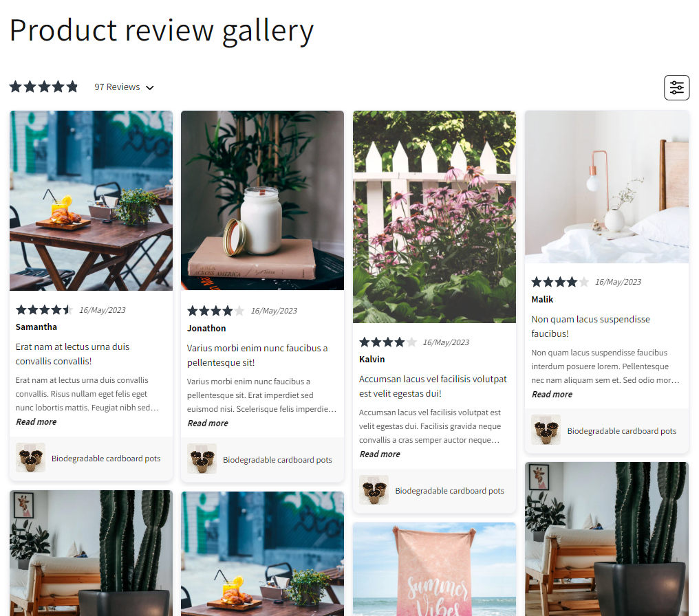Click the pots product thumbnail in Samantha's review
This screenshot has width=699, height=616.
(30, 457)
